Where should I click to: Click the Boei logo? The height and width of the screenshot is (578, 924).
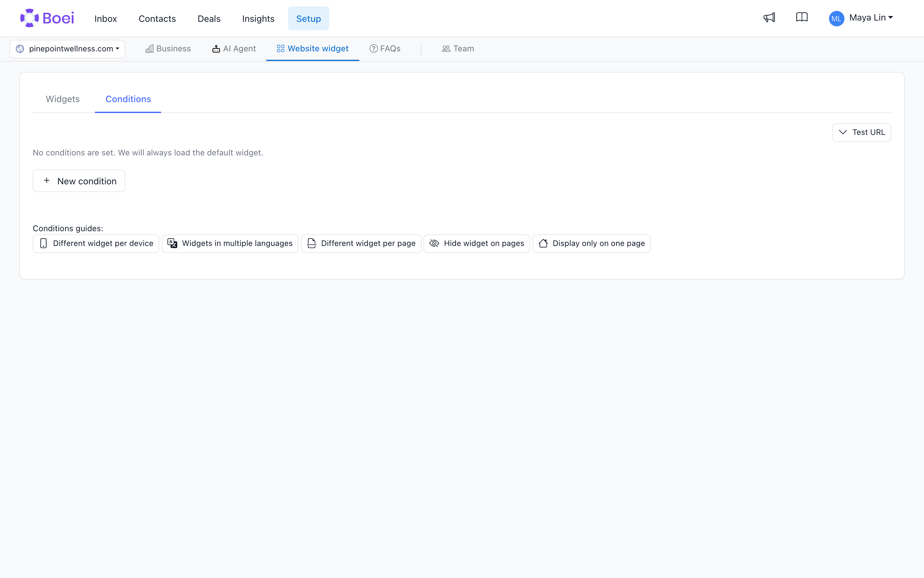click(x=47, y=18)
